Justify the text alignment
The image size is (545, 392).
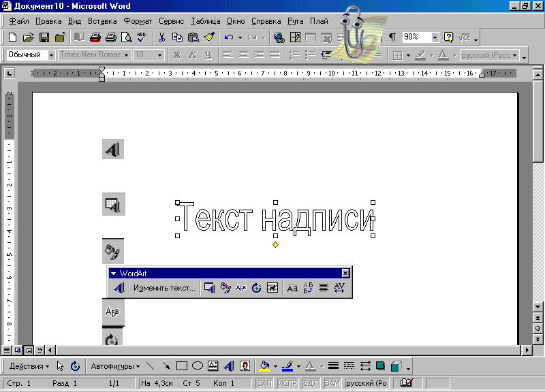(x=275, y=55)
